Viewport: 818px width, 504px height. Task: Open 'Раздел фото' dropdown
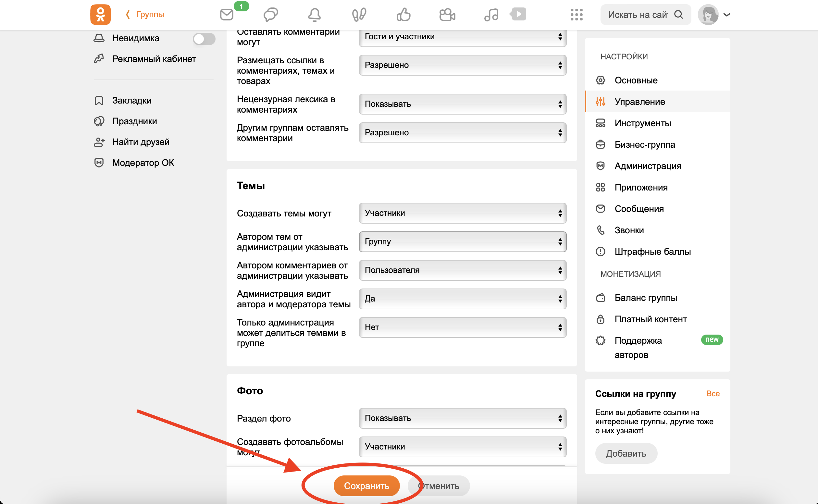(x=462, y=418)
